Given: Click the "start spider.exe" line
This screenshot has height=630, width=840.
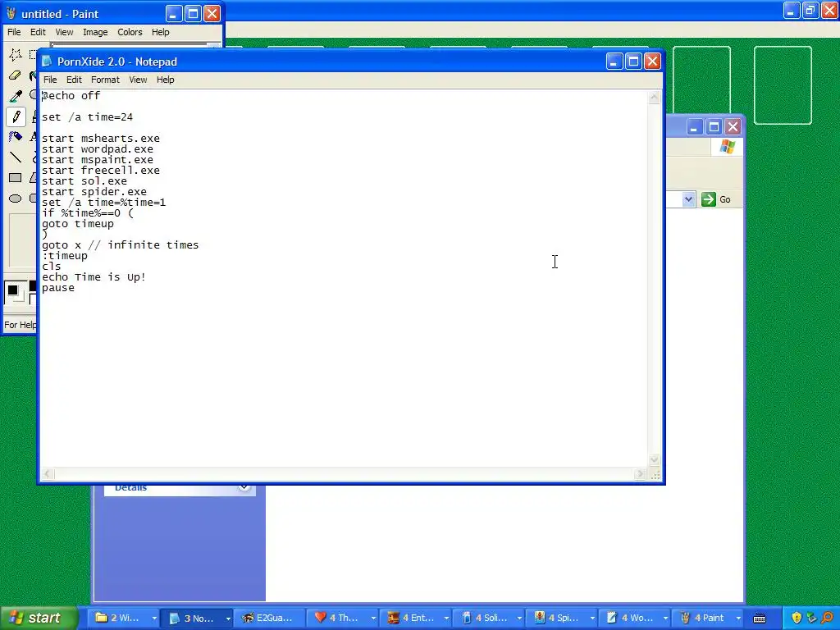Looking at the screenshot, I should coord(94,192).
